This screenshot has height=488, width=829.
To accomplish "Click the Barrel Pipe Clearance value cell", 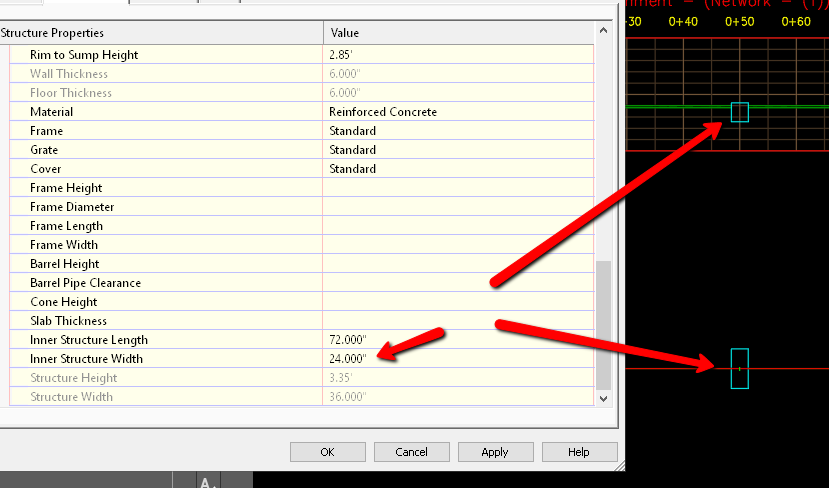I will [x=458, y=283].
